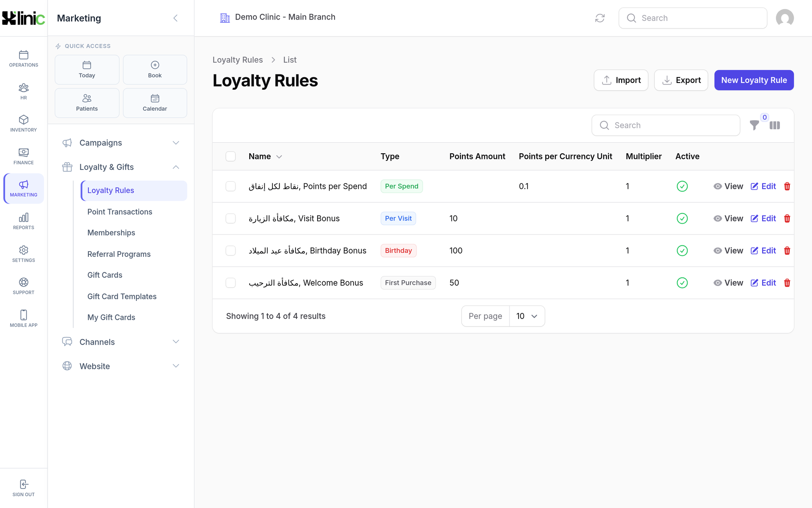Open Point Transactions menu item
This screenshot has height=508, width=812.
click(120, 212)
